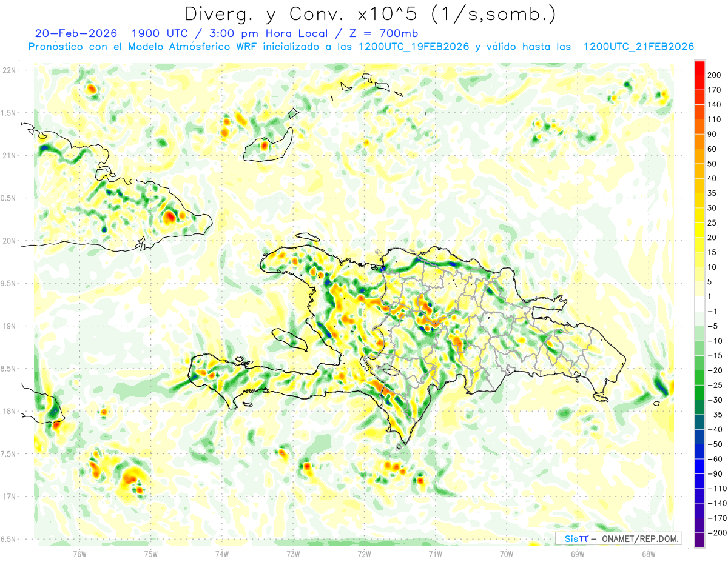Screen dimensions: 728x562
Task: Click the 71W longitude label
Action: (435, 553)
